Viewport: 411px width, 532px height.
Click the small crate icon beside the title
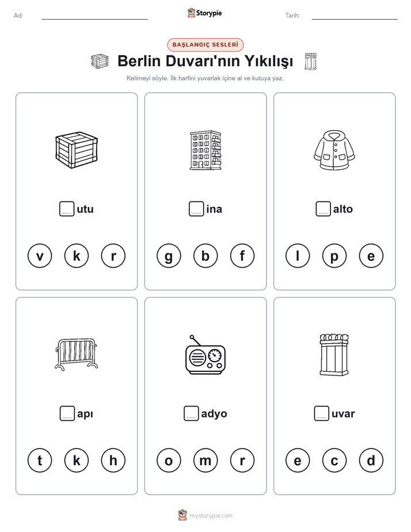pyautogui.click(x=100, y=62)
